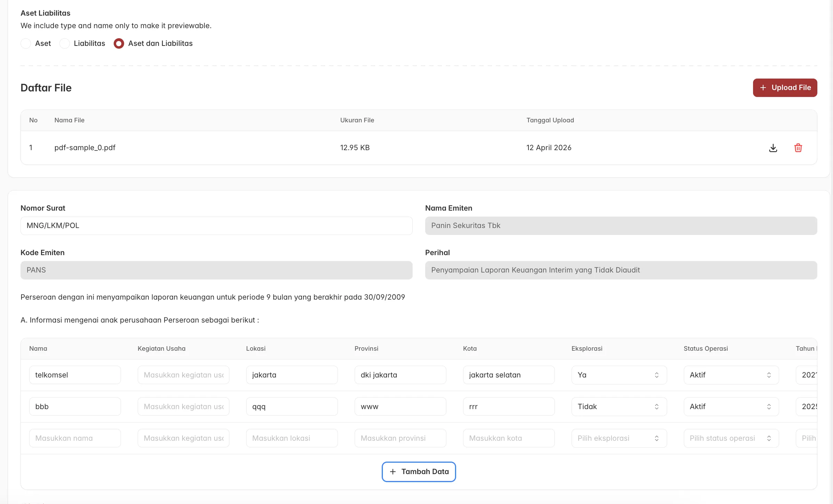Click the www Provinsi input
The width and height of the screenshot is (833, 504).
coord(400,407)
